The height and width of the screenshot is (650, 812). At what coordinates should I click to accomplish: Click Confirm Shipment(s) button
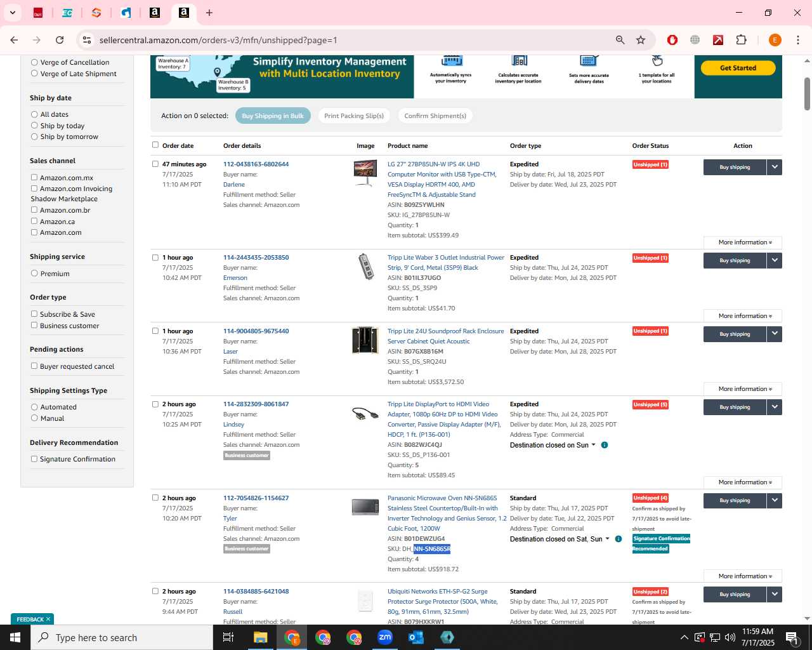(x=435, y=116)
